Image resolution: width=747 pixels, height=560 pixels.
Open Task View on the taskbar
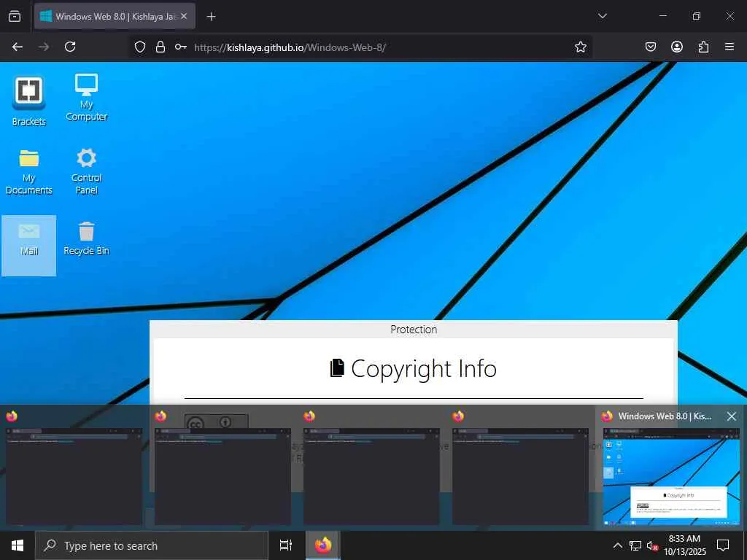click(x=286, y=545)
